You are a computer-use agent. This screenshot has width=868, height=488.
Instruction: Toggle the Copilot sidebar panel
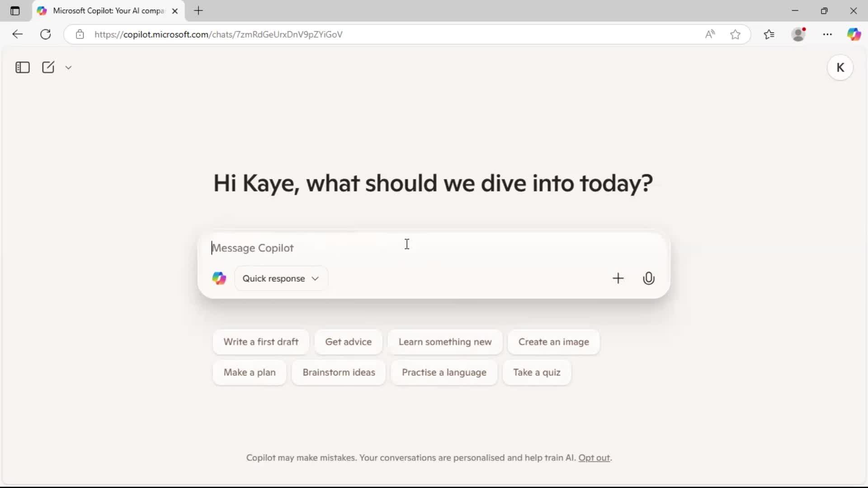(x=22, y=67)
